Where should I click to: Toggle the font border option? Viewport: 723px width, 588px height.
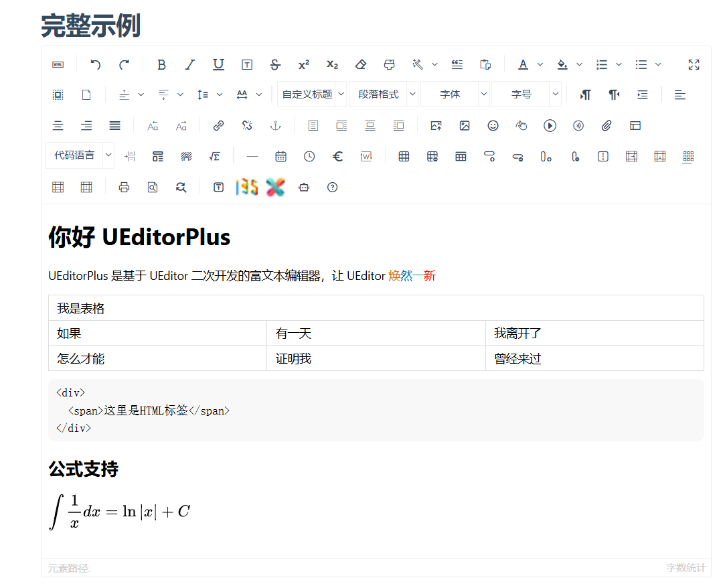[x=247, y=64]
